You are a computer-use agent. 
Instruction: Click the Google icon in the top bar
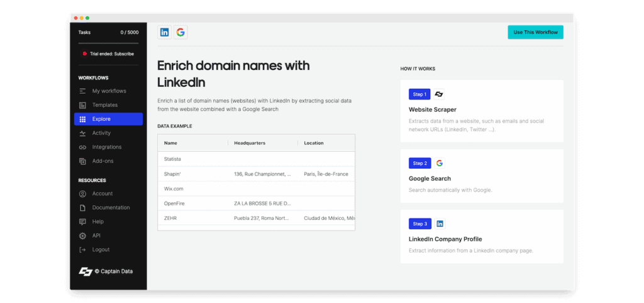click(180, 32)
